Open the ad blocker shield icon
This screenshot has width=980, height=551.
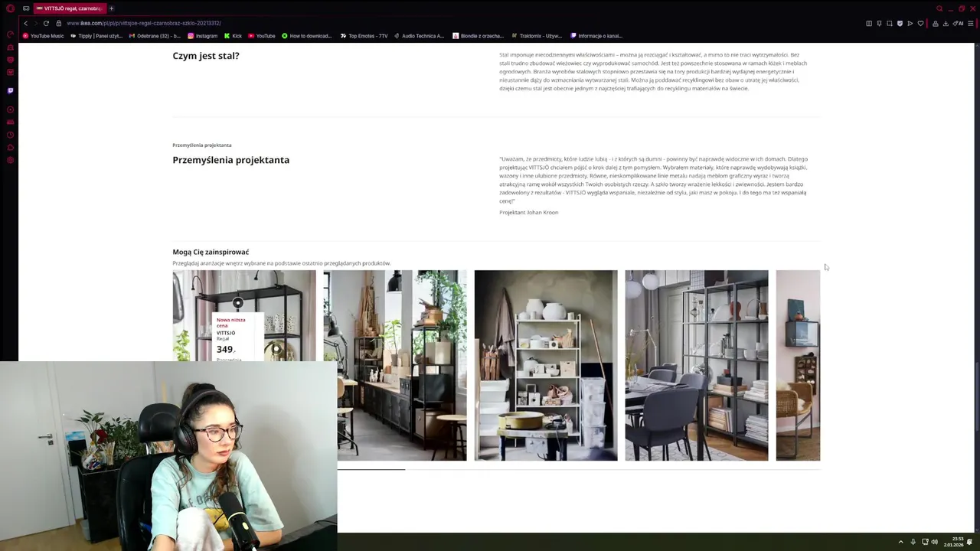click(900, 24)
